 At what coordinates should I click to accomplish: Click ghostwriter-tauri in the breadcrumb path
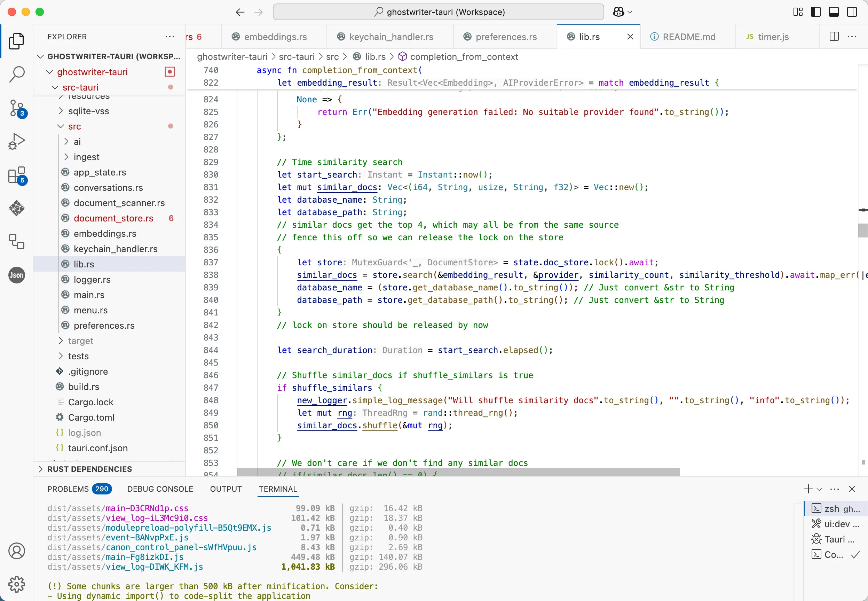pyautogui.click(x=232, y=57)
